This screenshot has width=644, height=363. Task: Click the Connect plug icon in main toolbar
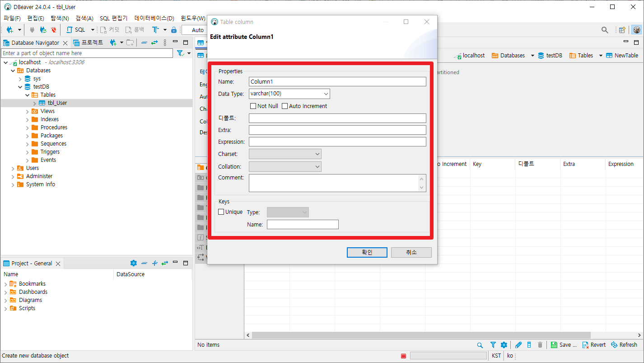click(32, 30)
